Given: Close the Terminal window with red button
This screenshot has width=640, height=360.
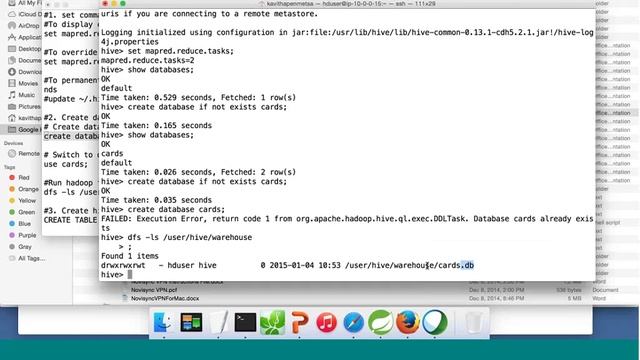Looking at the screenshot, I should tap(105, 4).
